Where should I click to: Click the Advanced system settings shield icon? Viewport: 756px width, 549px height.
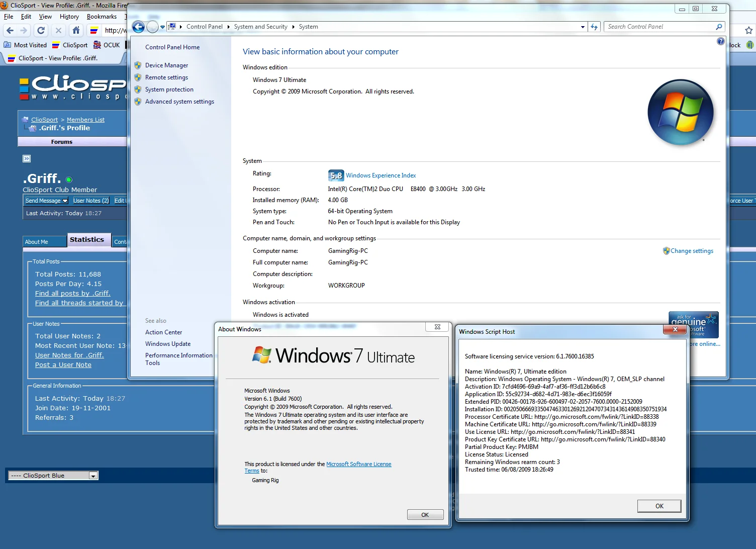(138, 102)
